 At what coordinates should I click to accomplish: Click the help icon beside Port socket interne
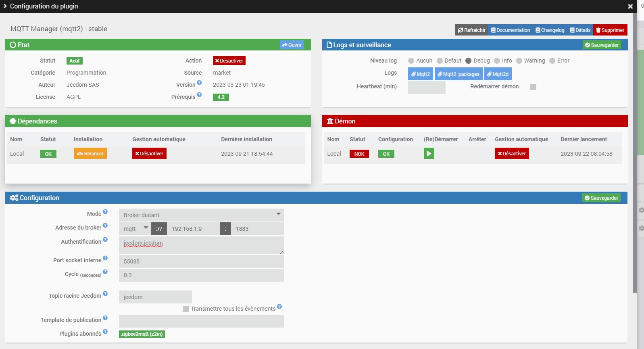[105, 258]
